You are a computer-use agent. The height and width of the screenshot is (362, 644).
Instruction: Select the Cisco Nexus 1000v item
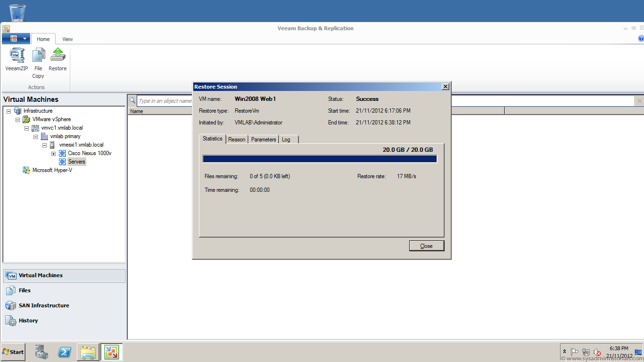(x=90, y=153)
